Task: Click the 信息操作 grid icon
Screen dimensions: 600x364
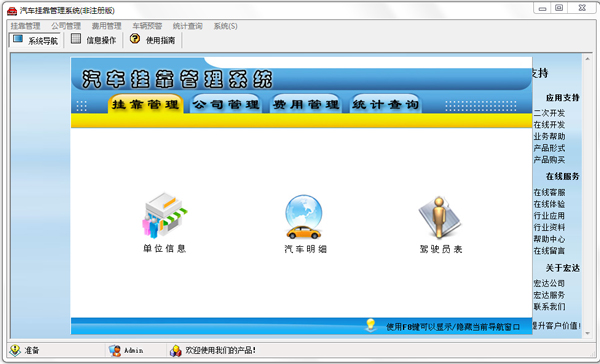Action: click(76, 39)
